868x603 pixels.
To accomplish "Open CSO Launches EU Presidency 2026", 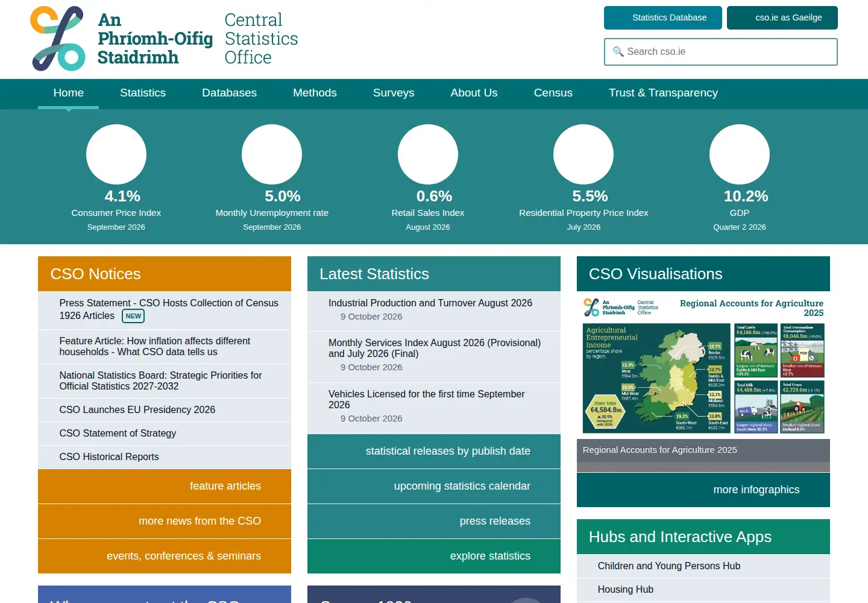I will [165, 410].
